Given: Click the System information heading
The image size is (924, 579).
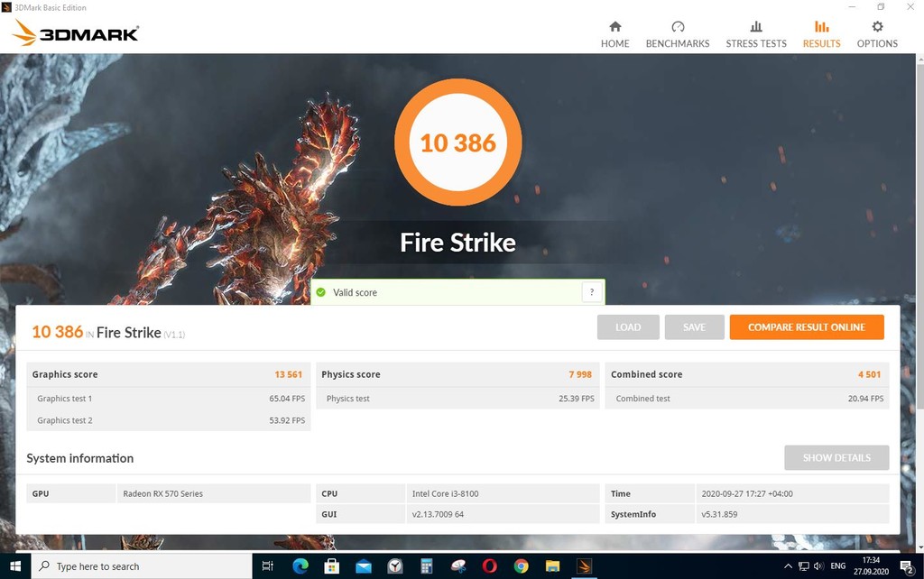Looking at the screenshot, I should [80, 458].
